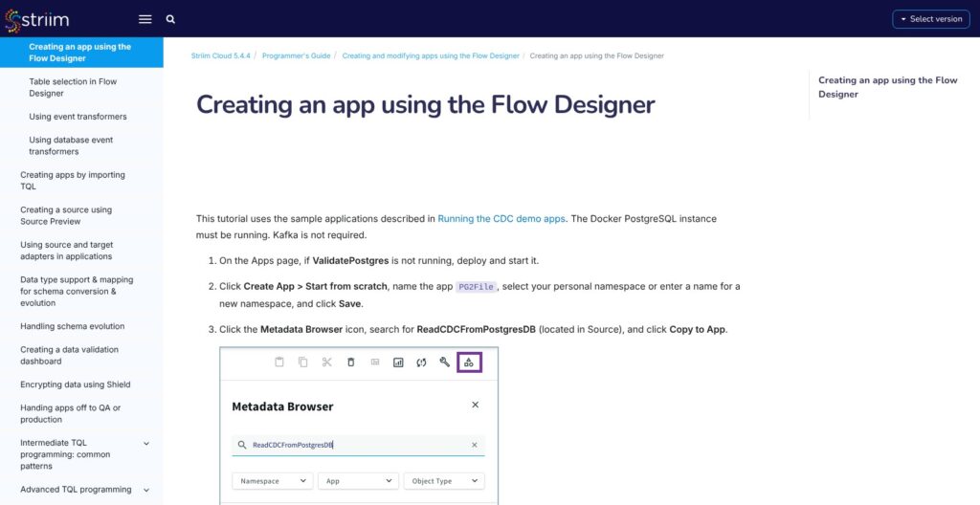Open Creating a data validation dashboard
The width and height of the screenshot is (980, 505).
point(69,356)
